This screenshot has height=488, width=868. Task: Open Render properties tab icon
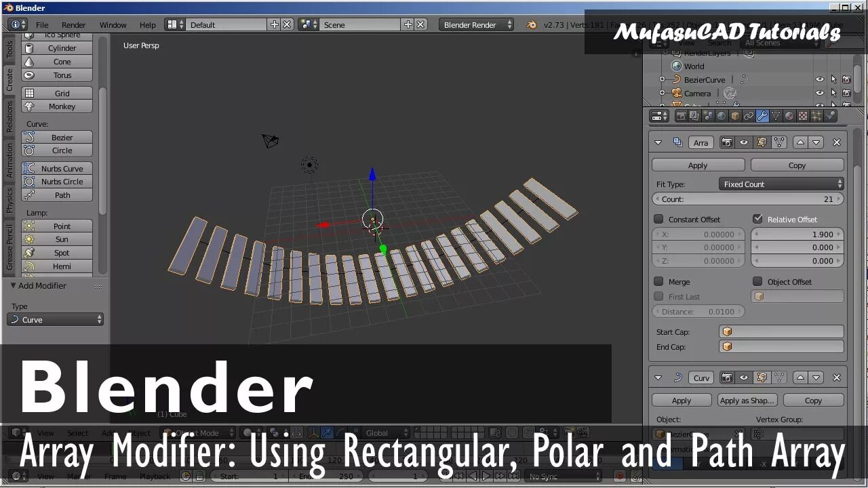coord(681,116)
